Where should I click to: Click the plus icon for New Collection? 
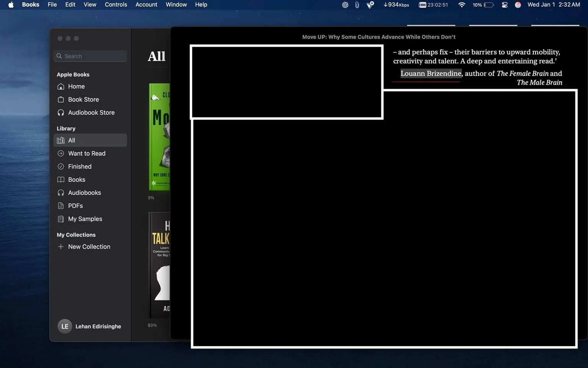pos(60,247)
